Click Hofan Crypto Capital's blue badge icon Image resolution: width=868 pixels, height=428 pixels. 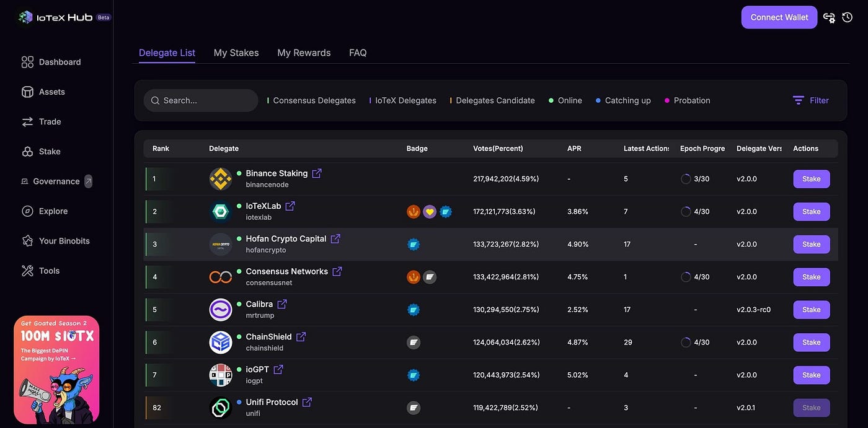[414, 244]
